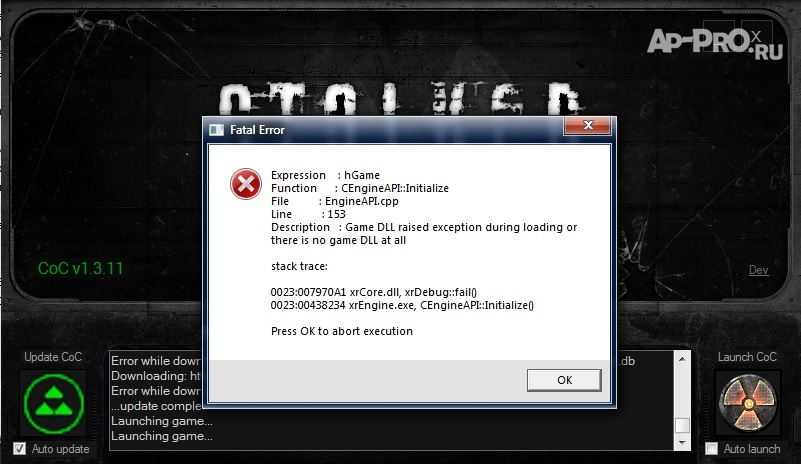Click the Fatal Error title bar icon
Screen dimensions: 801x464
[217, 130]
